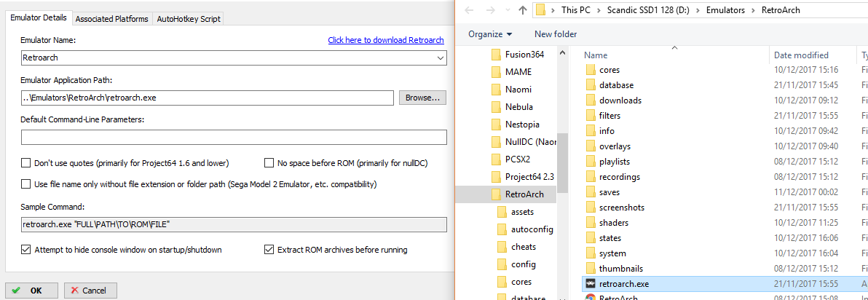Open the AutoHotkey Script tab
The height and width of the screenshot is (300, 868).
click(x=189, y=19)
